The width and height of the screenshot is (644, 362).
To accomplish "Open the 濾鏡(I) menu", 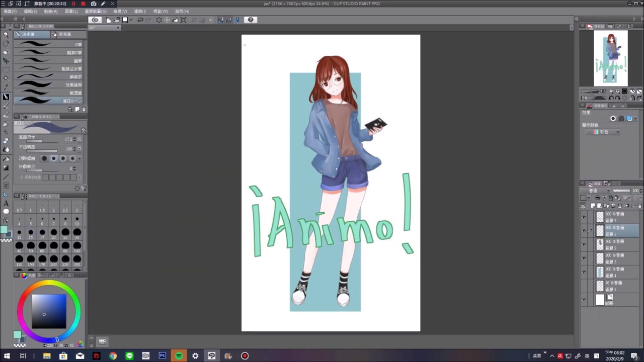I will (139, 11).
